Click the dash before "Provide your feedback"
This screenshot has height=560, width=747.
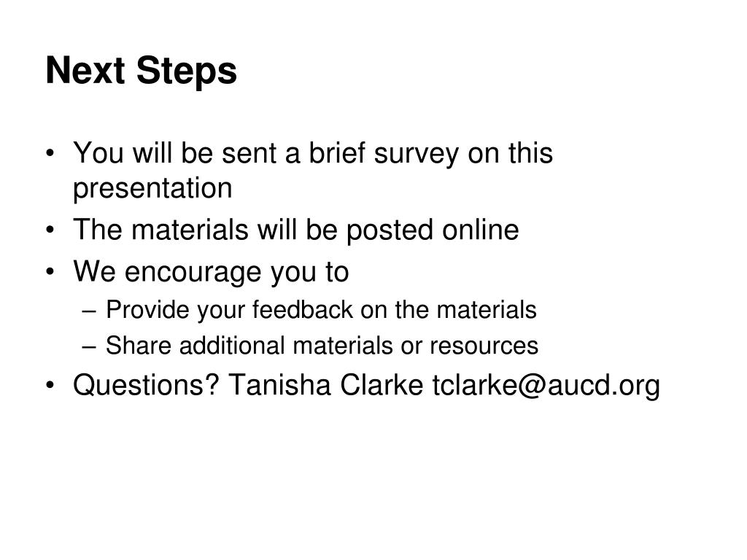click(x=89, y=312)
